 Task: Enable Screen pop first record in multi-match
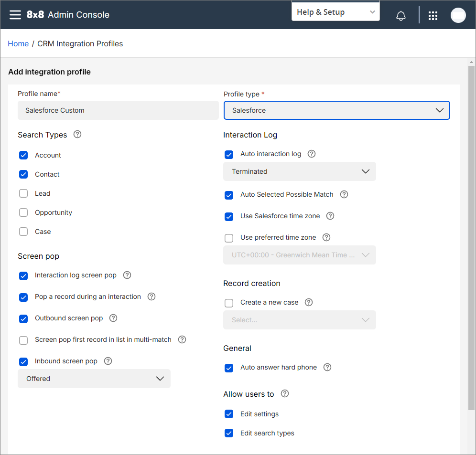23,340
